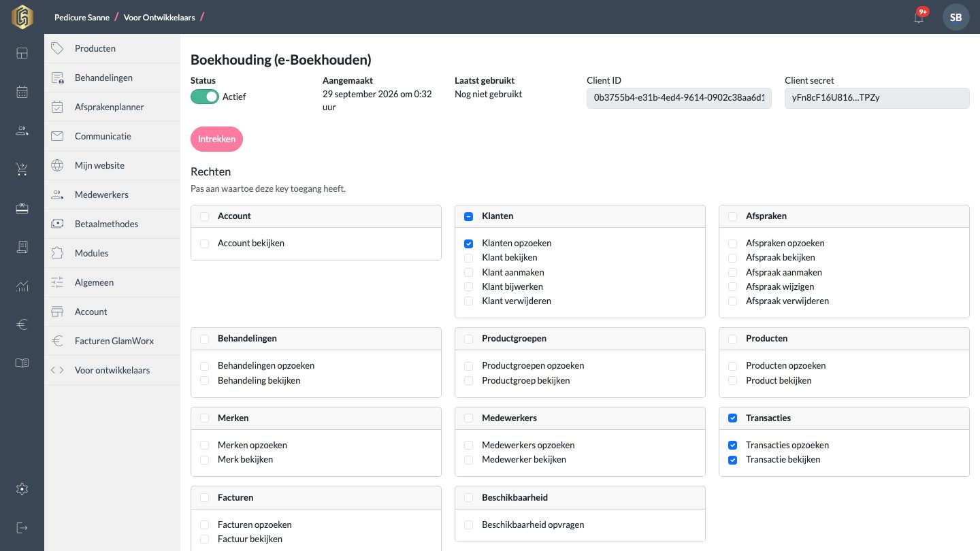Open the Betaalmethodes menu item

112,224
